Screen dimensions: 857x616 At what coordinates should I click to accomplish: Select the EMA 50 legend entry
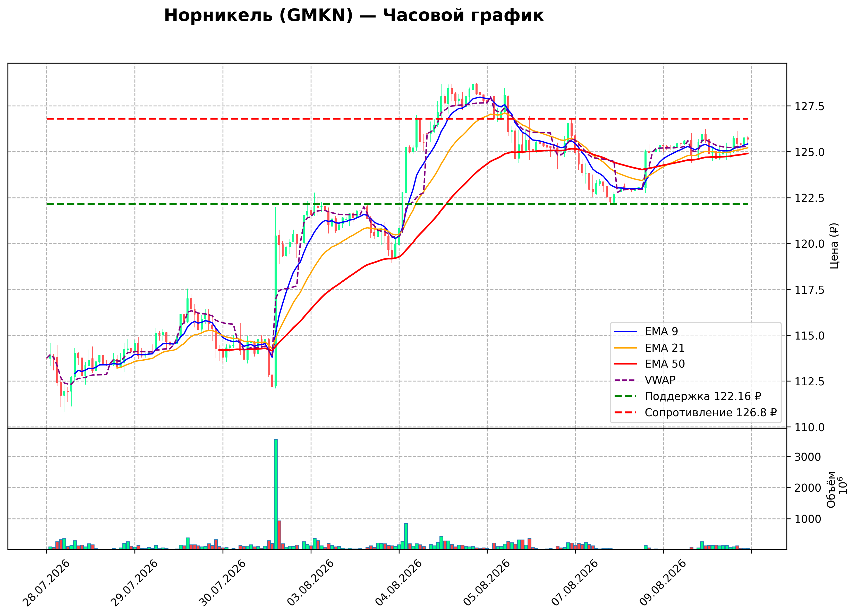tap(649, 364)
